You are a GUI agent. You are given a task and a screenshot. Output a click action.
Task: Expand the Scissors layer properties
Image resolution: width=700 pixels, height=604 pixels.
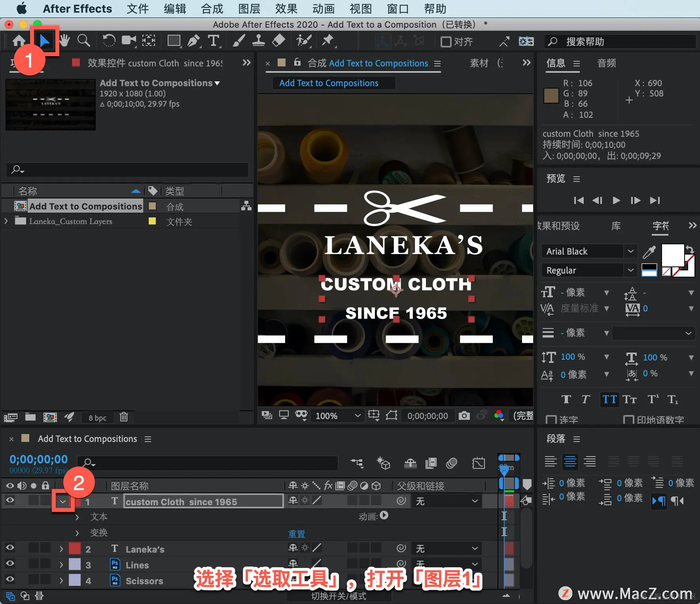(x=61, y=581)
